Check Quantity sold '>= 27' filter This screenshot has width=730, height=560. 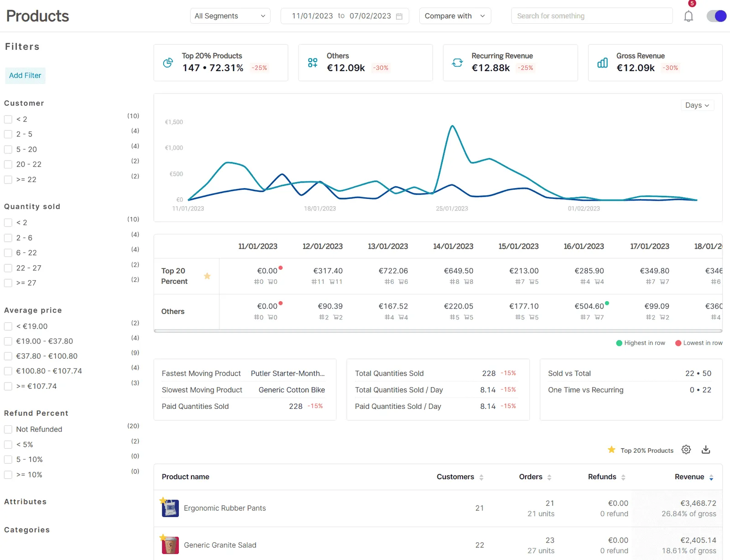pyautogui.click(x=8, y=283)
